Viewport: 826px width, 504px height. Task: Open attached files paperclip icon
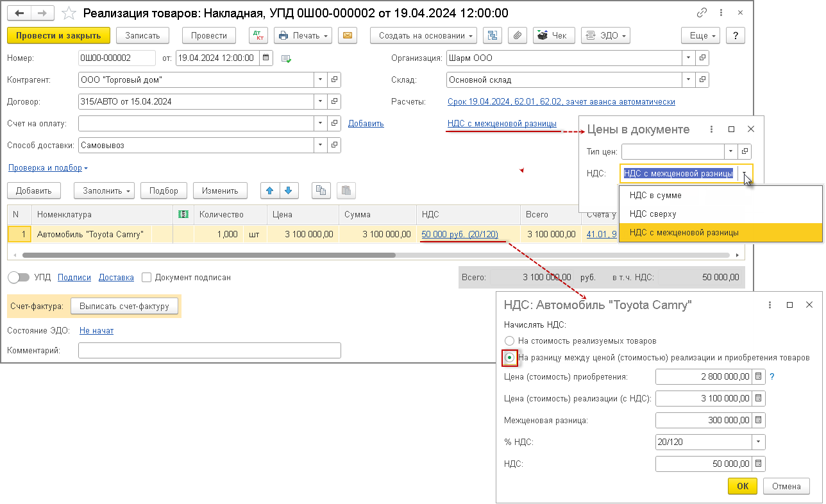point(518,36)
